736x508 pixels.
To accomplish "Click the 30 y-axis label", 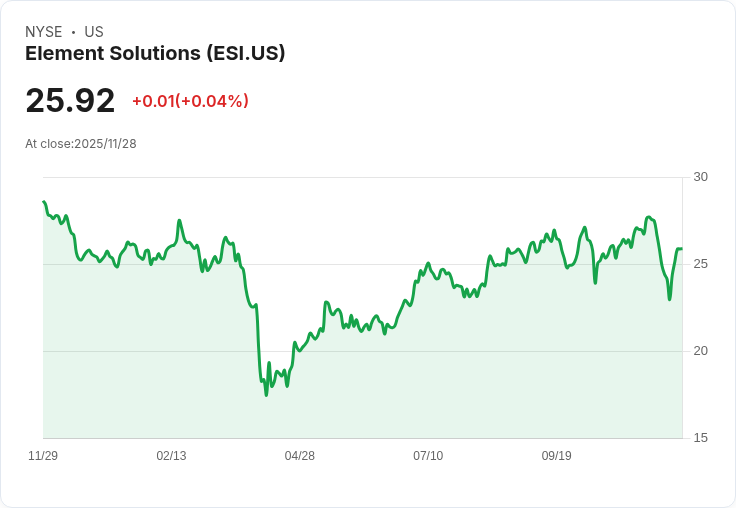I will 700,177.
